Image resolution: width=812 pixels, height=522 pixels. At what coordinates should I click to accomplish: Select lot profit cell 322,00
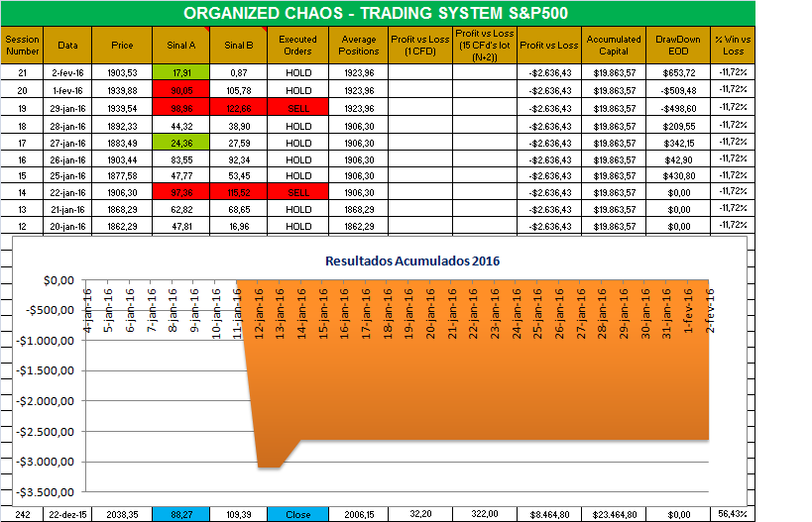click(x=485, y=514)
